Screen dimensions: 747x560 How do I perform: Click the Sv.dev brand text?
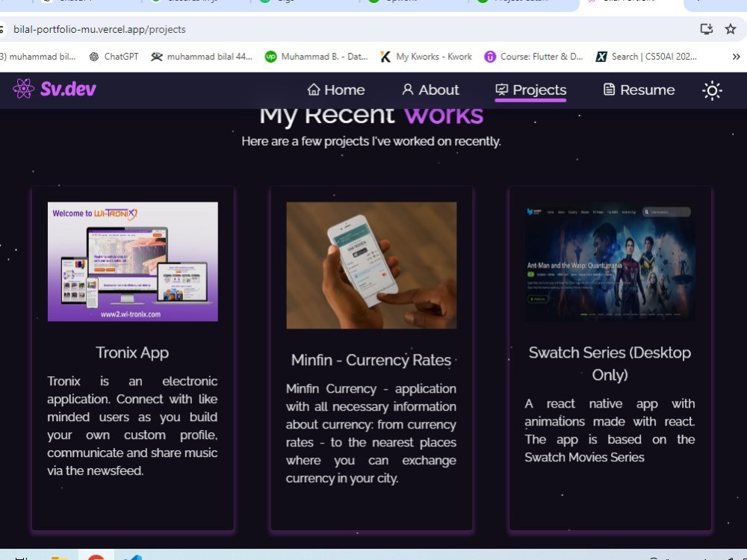click(x=68, y=89)
